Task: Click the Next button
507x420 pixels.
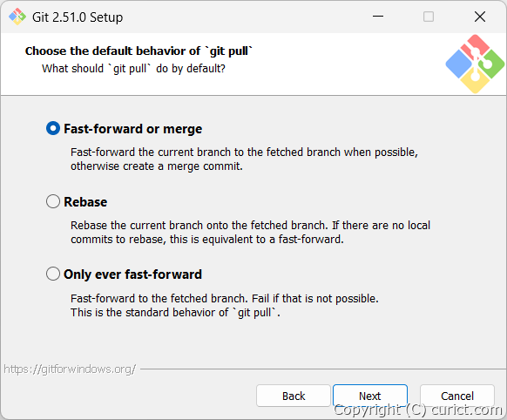Action: click(x=370, y=396)
